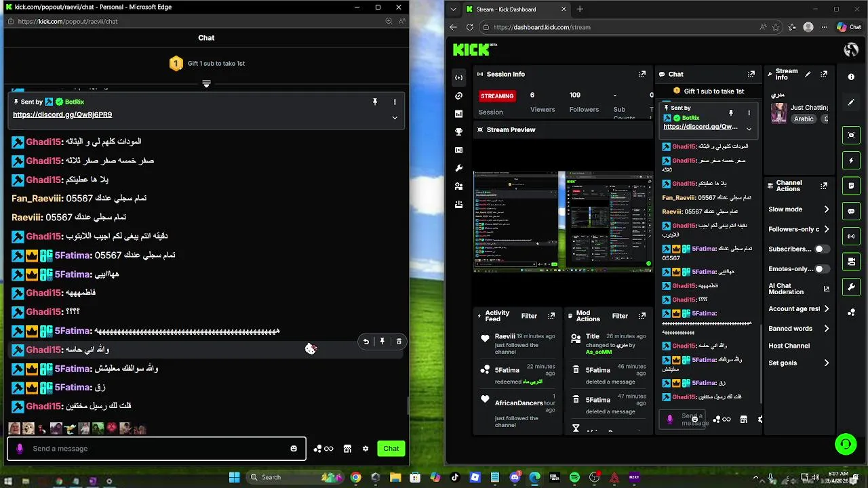868x488 pixels.
Task: Open wrench settings icon in dashboard left sidebar
Action: point(459,168)
